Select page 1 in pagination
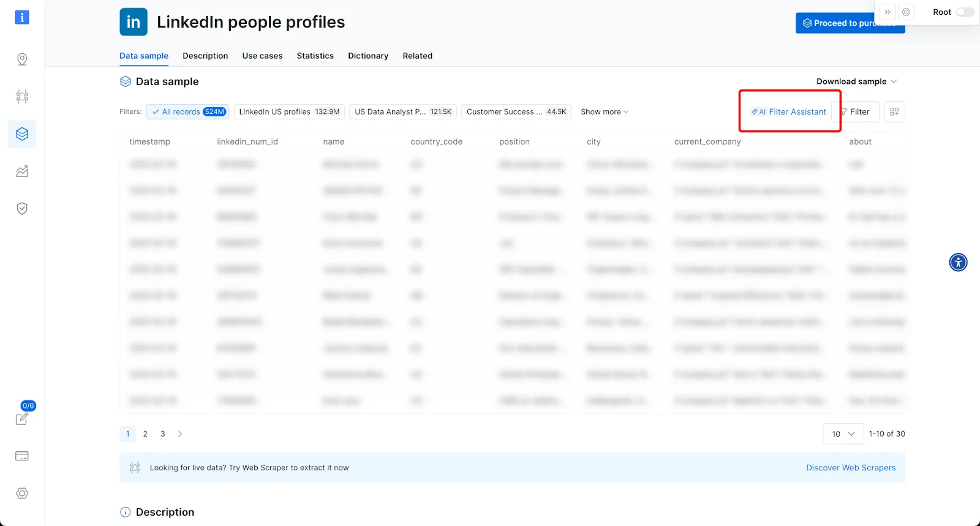 [x=127, y=434]
